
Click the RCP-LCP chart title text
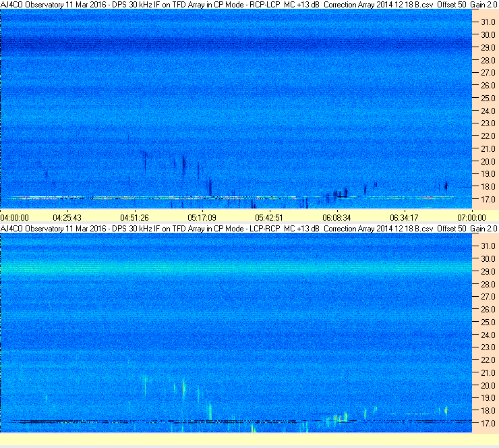point(249,5)
